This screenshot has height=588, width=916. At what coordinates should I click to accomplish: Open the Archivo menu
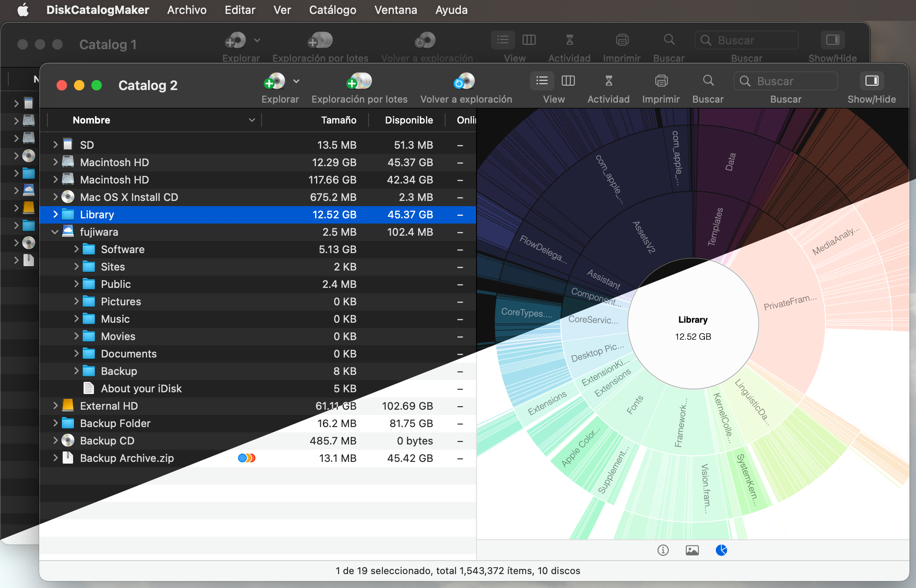[187, 10]
